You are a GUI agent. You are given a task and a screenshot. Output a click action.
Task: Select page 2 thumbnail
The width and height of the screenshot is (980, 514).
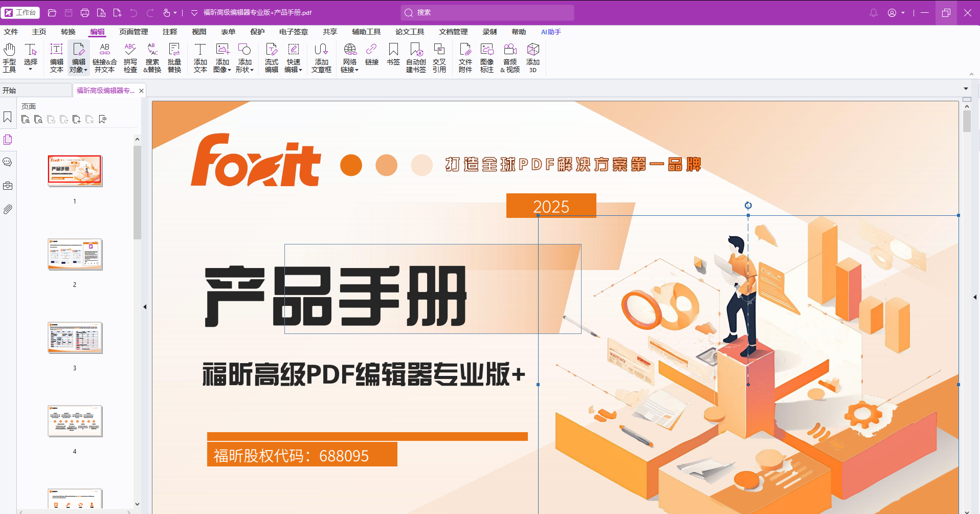(75, 254)
